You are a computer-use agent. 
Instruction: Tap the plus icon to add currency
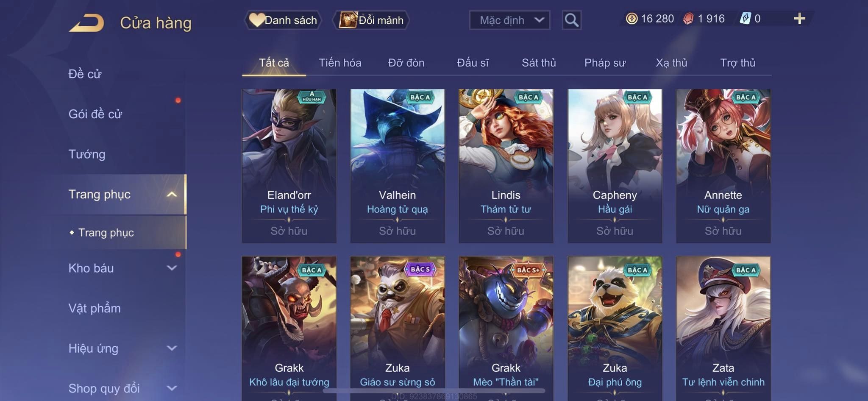point(799,19)
